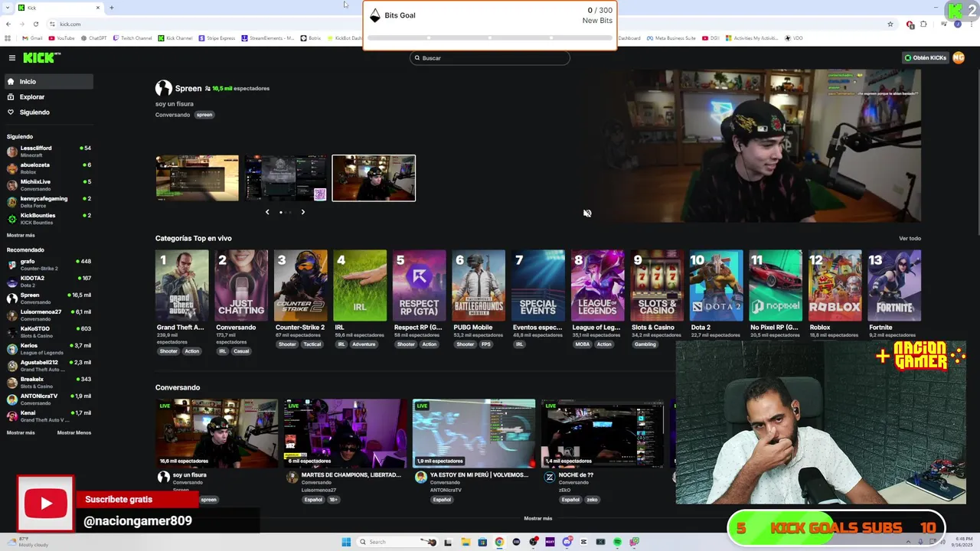
Task: Click Obtén KICKs button
Action: pyautogui.click(x=925, y=57)
